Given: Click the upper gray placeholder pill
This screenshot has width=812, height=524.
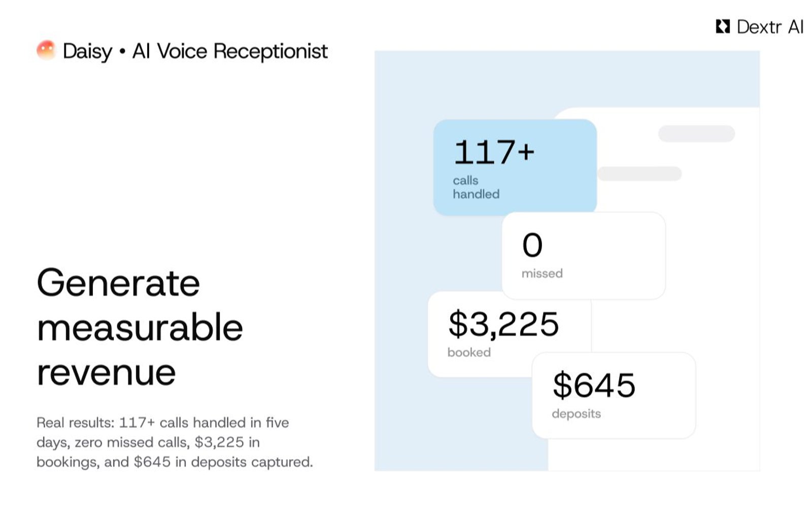Looking at the screenshot, I should click(x=696, y=134).
